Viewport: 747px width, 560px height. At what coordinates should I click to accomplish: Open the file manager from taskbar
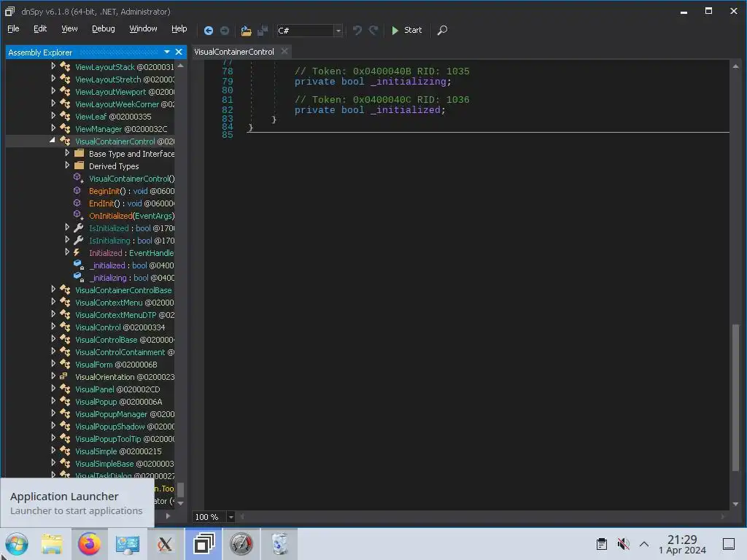(52, 544)
